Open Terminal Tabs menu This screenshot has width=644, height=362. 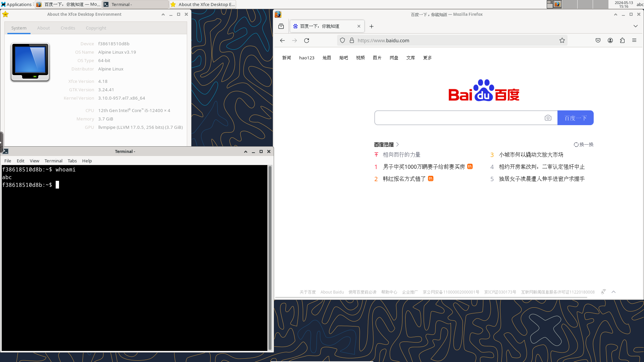coord(72,161)
